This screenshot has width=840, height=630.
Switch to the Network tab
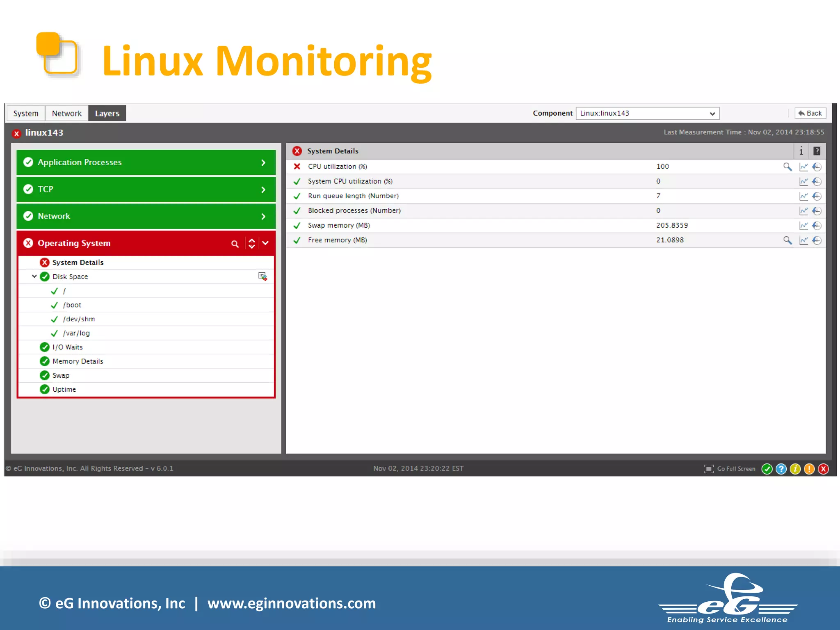(x=66, y=113)
